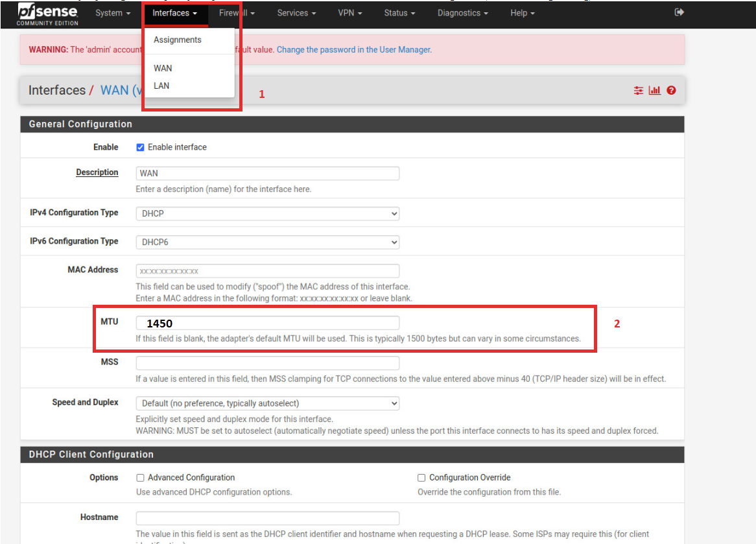
Task: Click the MAC Address input field
Action: (267, 271)
